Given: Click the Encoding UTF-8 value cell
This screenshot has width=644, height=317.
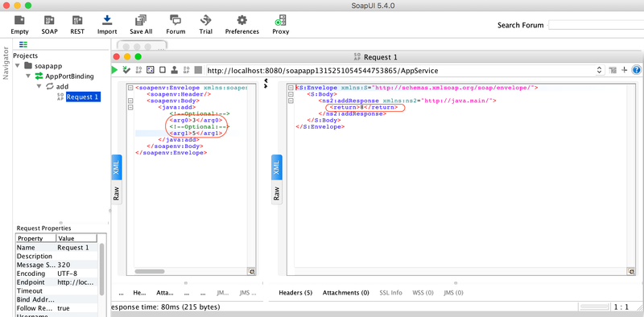Looking at the screenshot, I should pos(76,274).
